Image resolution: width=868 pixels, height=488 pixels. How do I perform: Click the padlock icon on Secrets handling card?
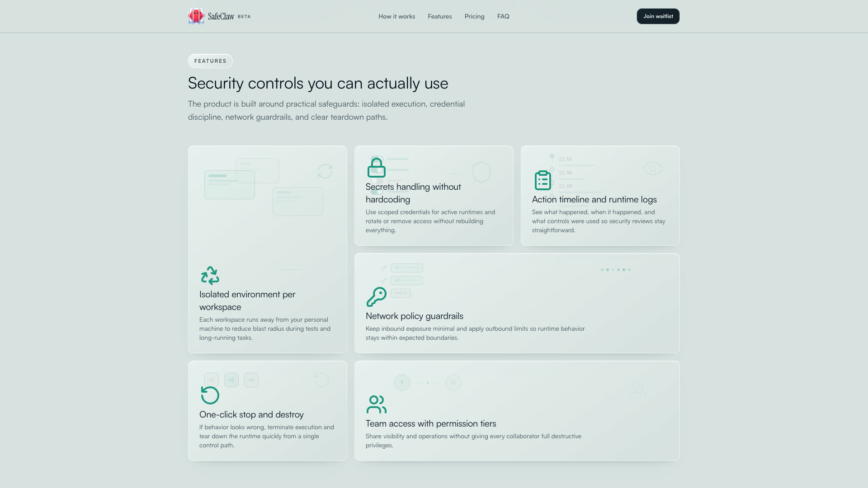(376, 168)
